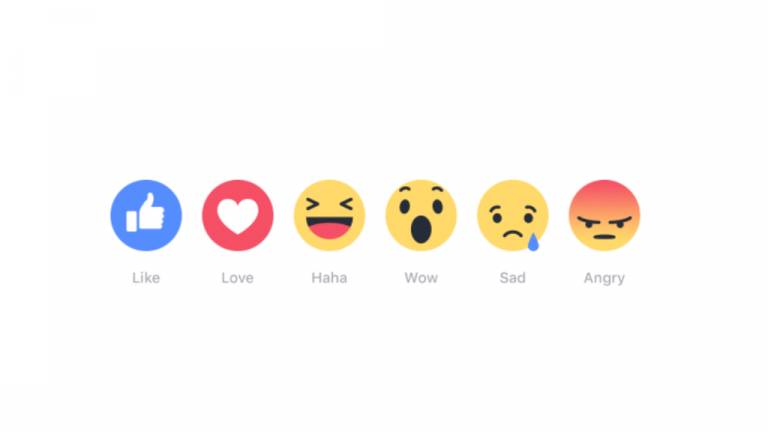Click the frowning mouth on Sad face
This screenshot has height=432, width=768.
click(x=512, y=234)
